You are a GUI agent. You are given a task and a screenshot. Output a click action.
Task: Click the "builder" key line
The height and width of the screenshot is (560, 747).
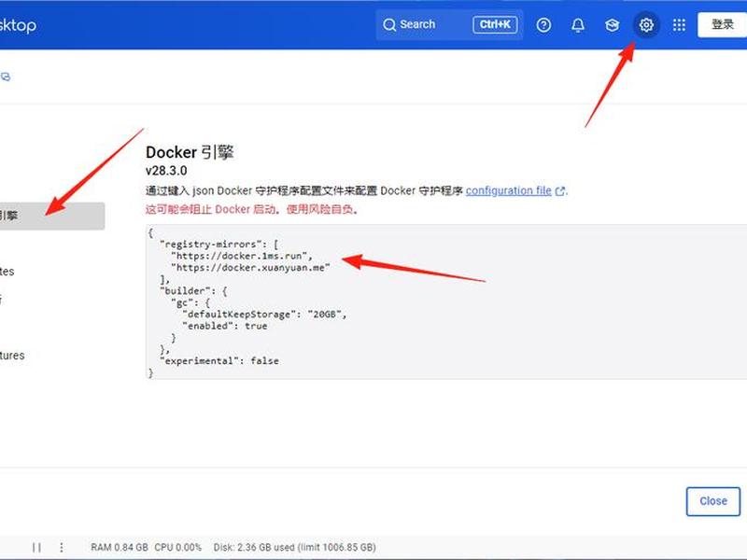tap(193, 291)
